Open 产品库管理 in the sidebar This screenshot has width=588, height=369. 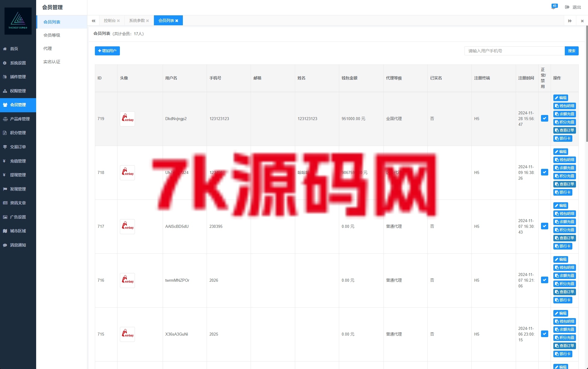point(18,119)
